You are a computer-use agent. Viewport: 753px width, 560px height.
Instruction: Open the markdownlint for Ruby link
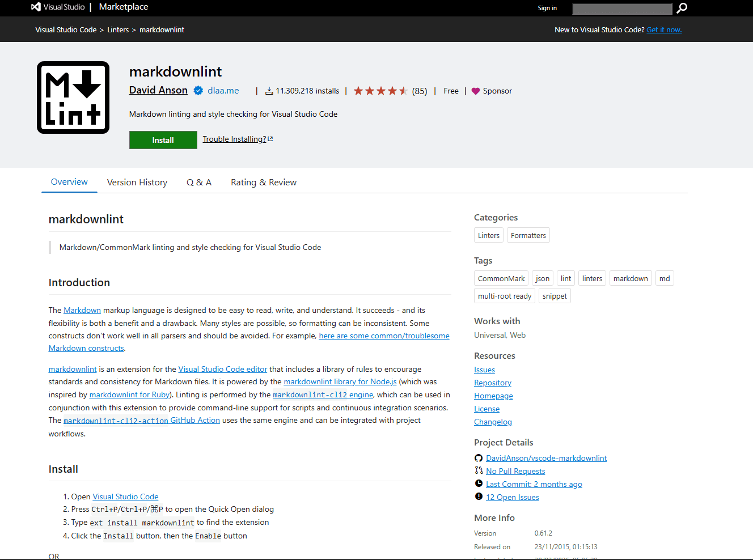129,394
